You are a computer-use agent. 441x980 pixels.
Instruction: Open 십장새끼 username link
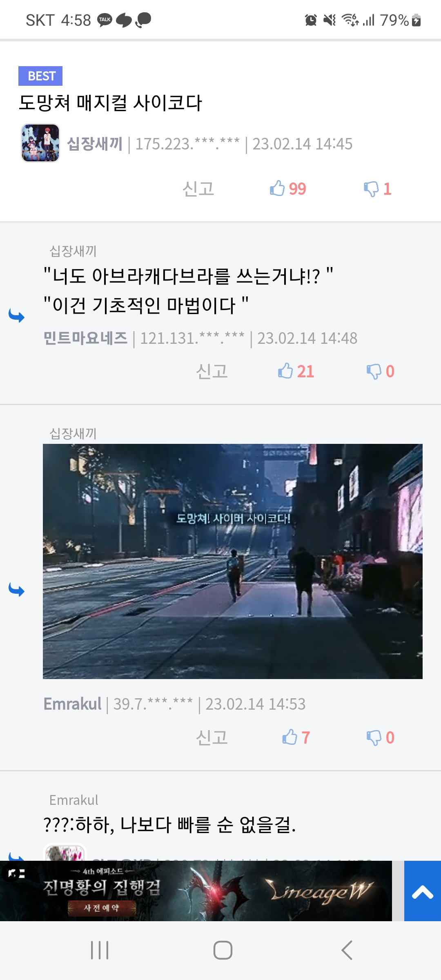(95, 144)
